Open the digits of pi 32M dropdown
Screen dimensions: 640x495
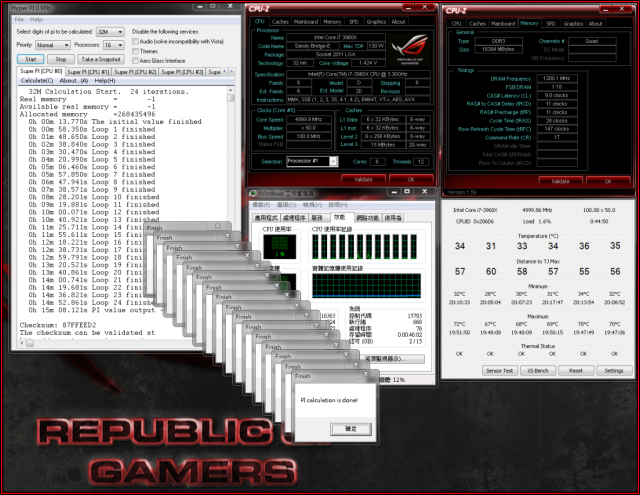pyautogui.click(x=110, y=32)
